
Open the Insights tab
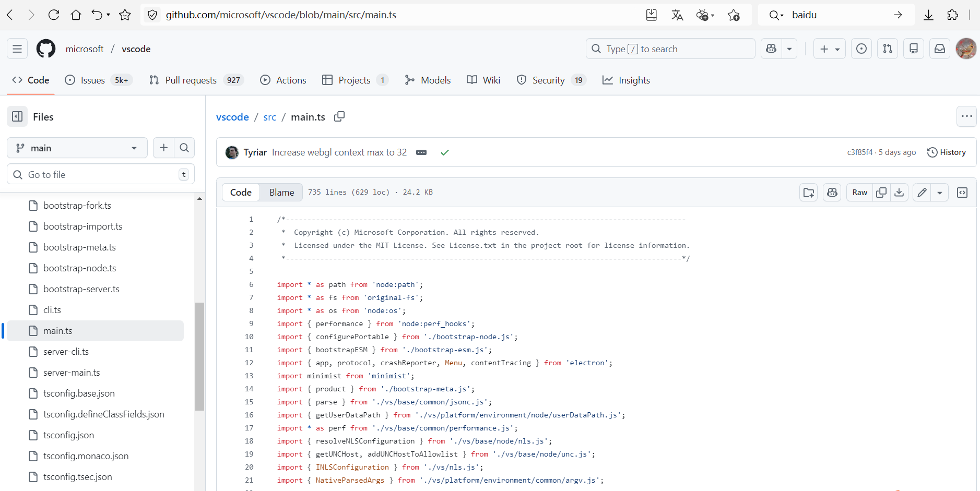coord(626,80)
